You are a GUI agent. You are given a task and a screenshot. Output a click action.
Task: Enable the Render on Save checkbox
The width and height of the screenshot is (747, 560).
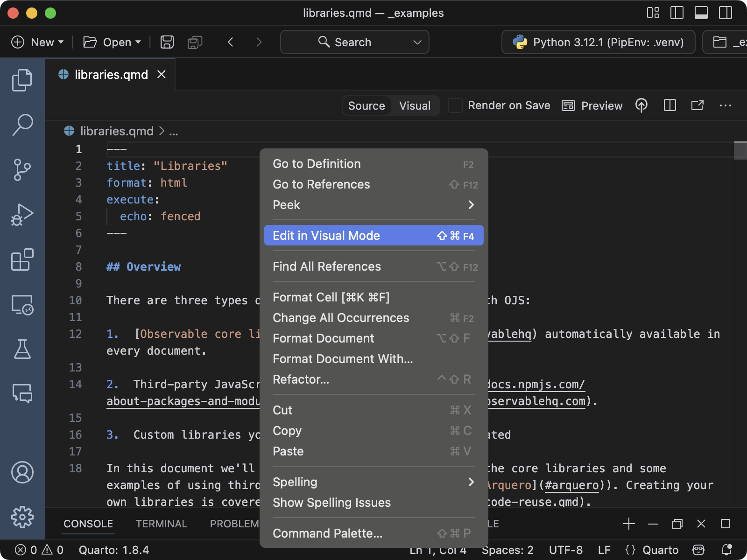tap(454, 105)
